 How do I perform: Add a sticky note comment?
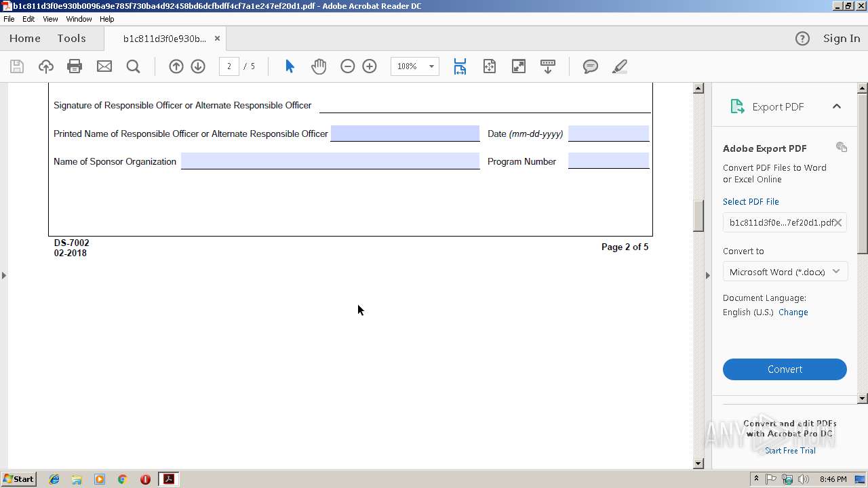coord(591,66)
